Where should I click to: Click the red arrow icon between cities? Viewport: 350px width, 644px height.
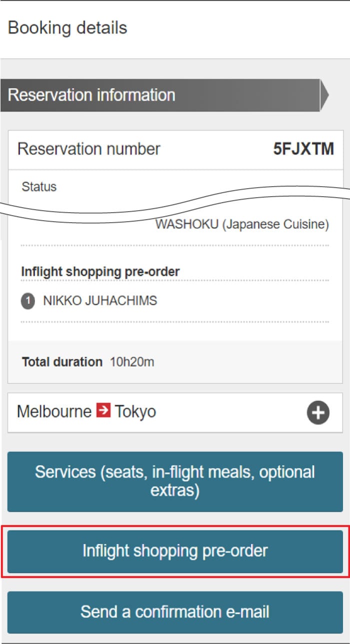click(x=103, y=412)
